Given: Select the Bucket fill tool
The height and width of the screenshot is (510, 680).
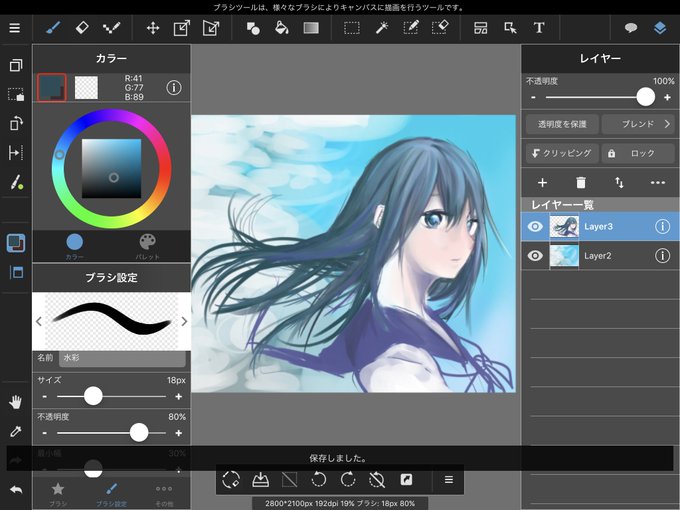Looking at the screenshot, I should pyautogui.click(x=282, y=28).
